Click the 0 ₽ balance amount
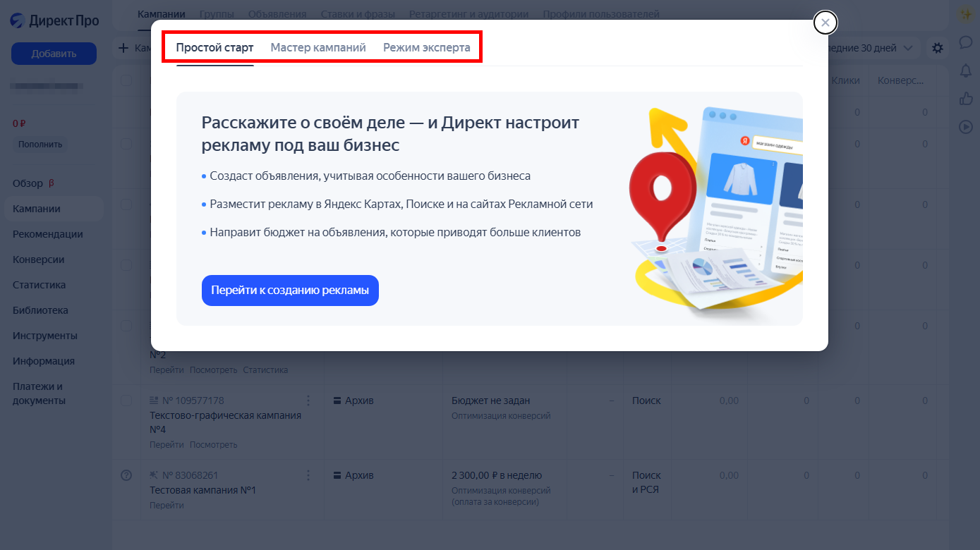980x550 pixels. (x=19, y=123)
